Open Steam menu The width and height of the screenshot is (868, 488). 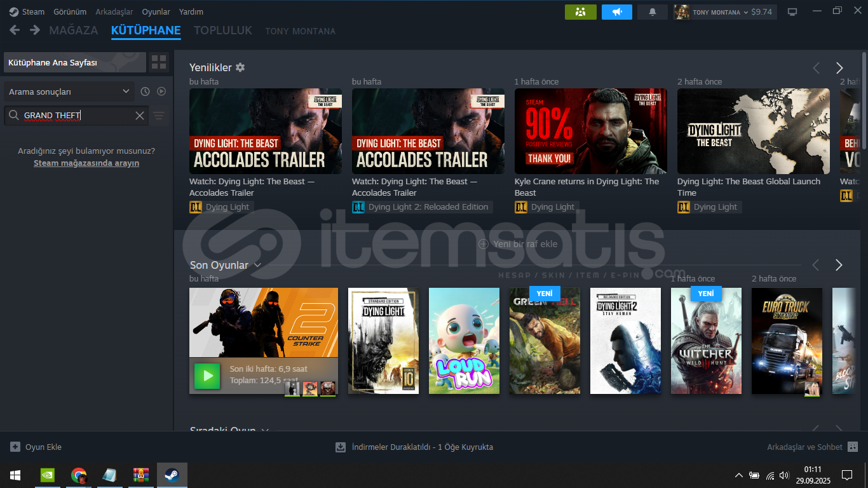coord(33,11)
